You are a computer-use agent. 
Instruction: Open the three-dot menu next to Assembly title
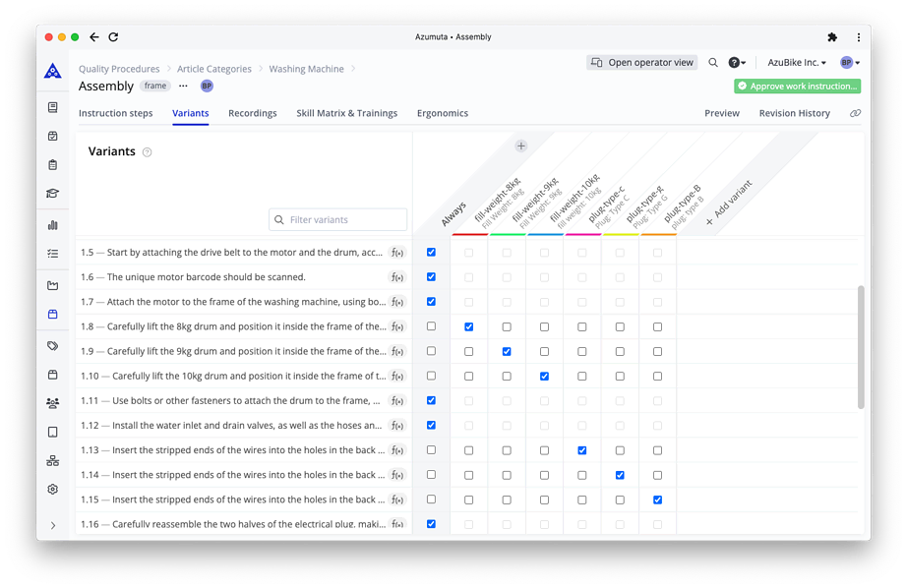[181, 87]
